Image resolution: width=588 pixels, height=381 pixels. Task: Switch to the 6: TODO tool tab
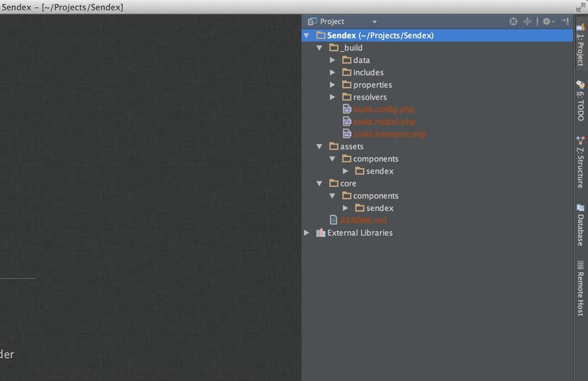(x=580, y=101)
